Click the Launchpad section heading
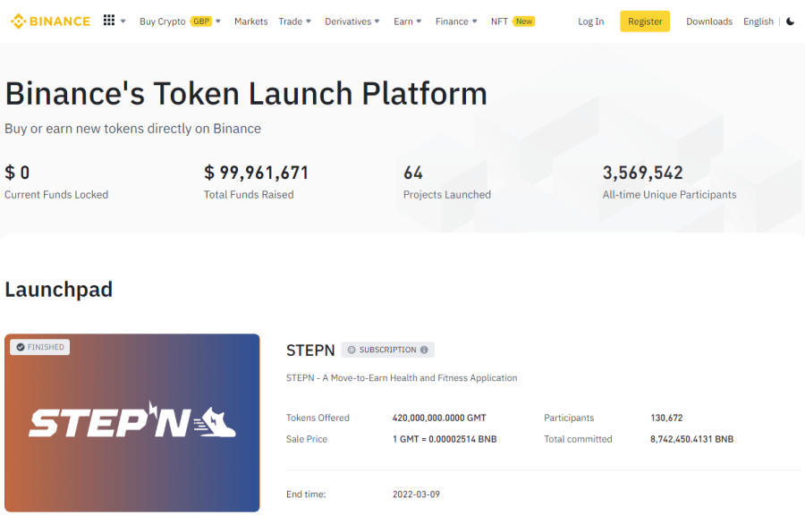The width and height of the screenshot is (805, 532). pyautogui.click(x=58, y=290)
